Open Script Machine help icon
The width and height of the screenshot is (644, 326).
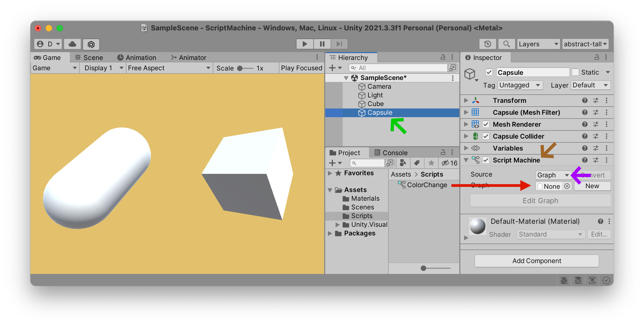pyautogui.click(x=585, y=160)
